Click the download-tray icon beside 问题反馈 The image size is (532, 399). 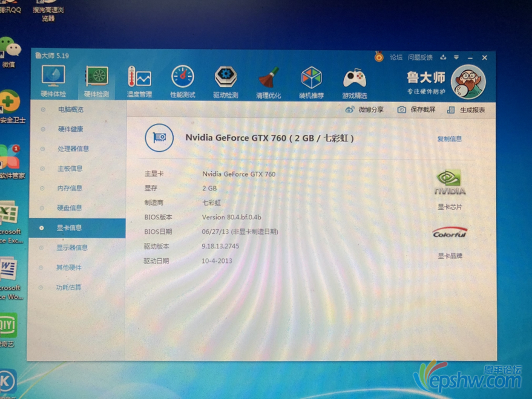[443, 57]
